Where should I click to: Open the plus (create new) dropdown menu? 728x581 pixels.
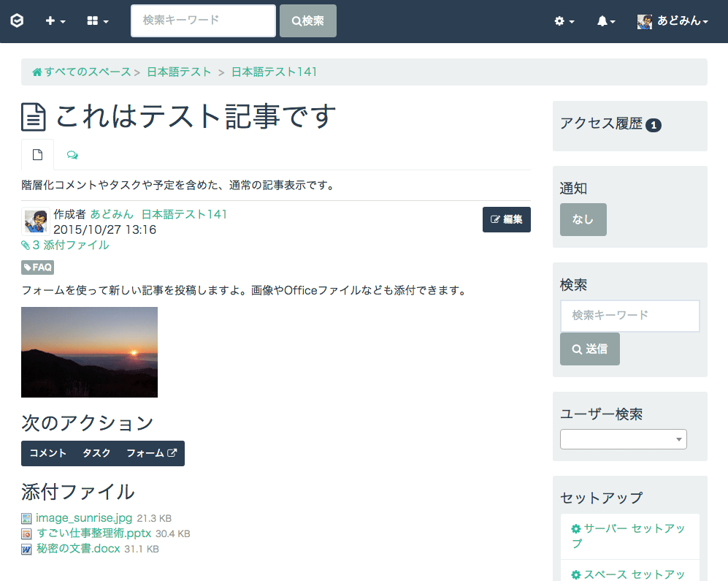(55, 21)
